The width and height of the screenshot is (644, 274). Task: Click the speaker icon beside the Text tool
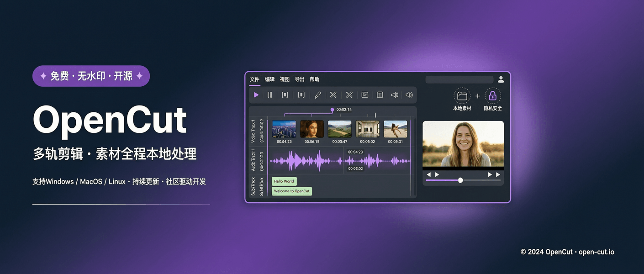[x=395, y=95]
